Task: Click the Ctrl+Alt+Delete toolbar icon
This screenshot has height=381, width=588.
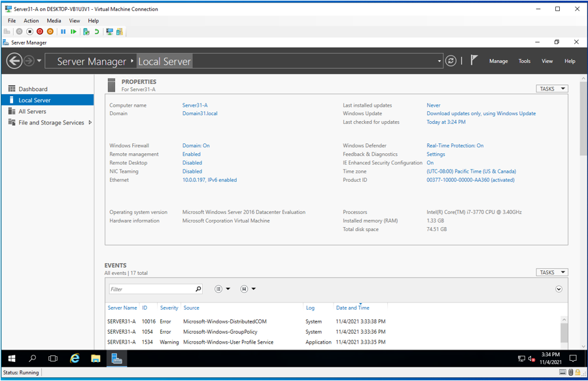Action: coord(7,32)
